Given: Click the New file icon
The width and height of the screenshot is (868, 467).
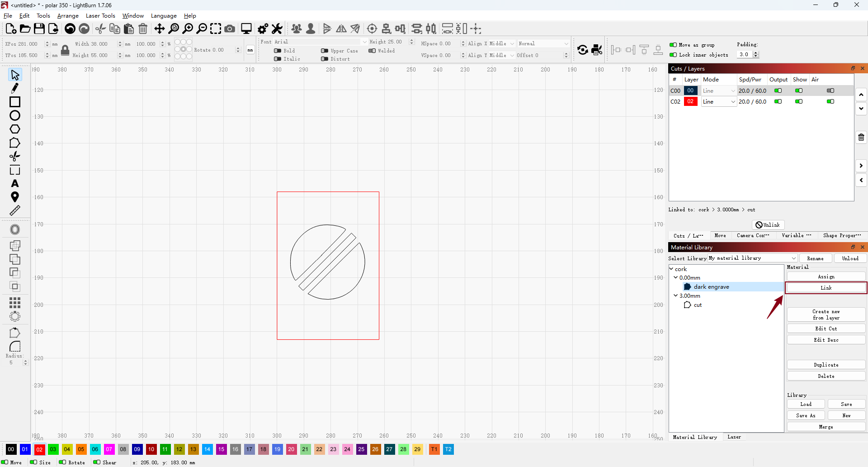Looking at the screenshot, I should [11, 29].
